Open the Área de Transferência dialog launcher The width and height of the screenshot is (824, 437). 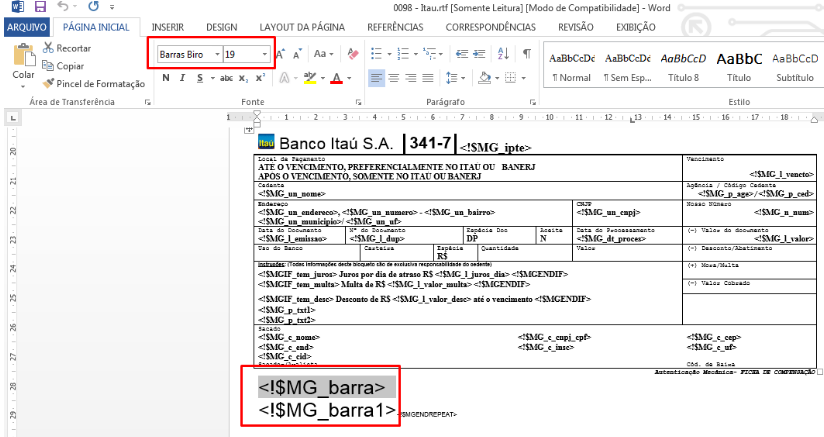(x=148, y=102)
